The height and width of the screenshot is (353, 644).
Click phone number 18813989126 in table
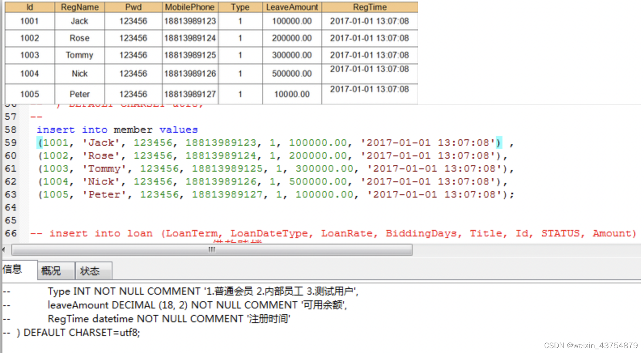coord(190,74)
